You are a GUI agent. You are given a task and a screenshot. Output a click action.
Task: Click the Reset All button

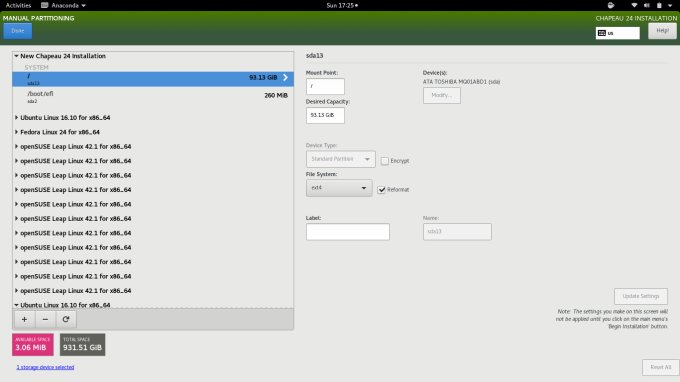[660, 367]
